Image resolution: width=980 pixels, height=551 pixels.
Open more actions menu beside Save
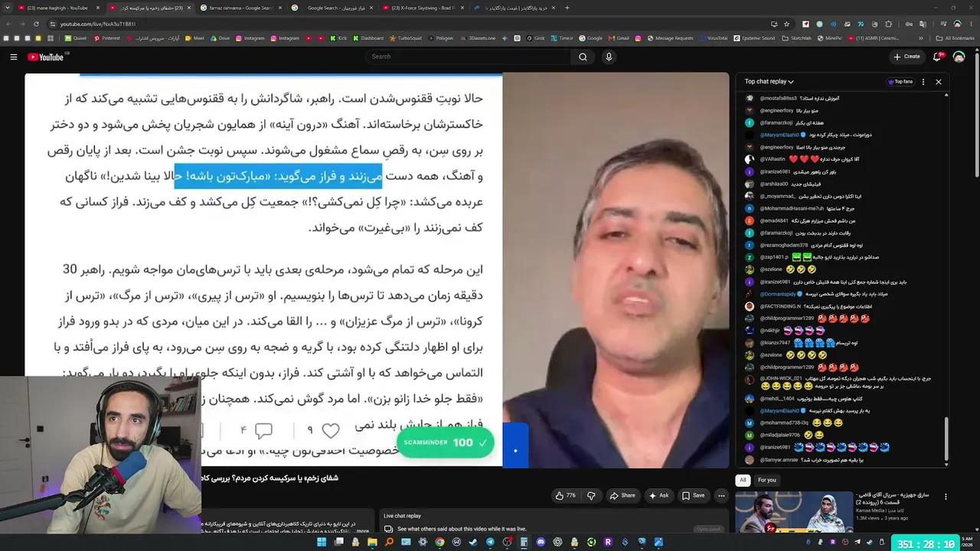[x=721, y=496]
